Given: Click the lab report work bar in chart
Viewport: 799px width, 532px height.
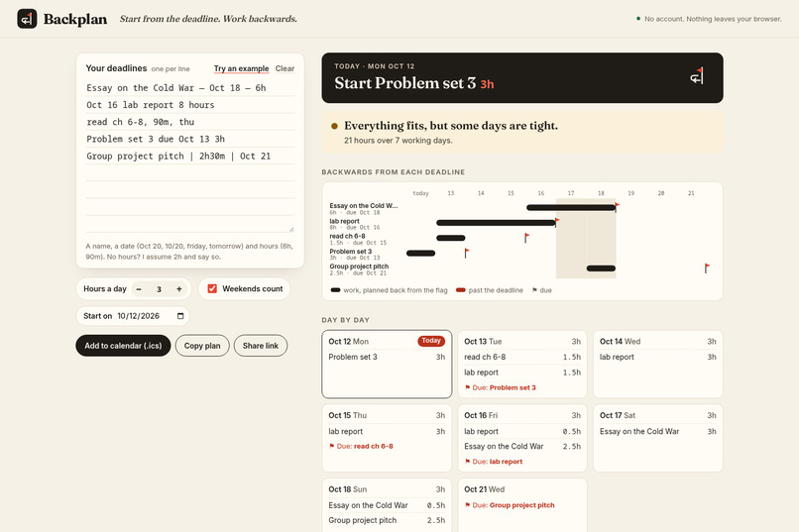Looking at the screenshot, I should [x=496, y=223].
